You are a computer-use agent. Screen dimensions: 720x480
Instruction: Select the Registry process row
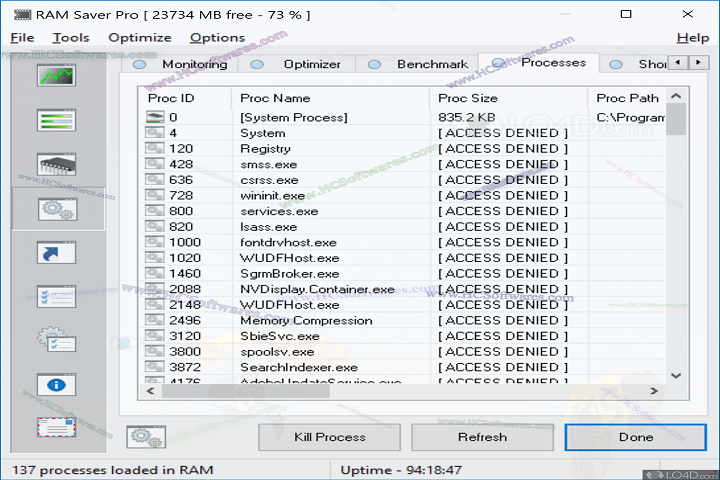402,148
